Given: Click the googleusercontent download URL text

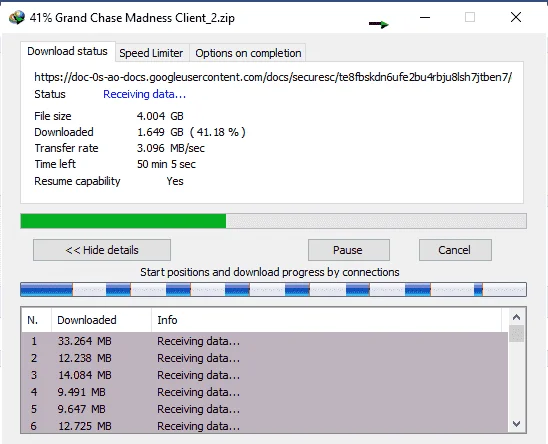Looking at the screenshot, I should tap(273, 77).
